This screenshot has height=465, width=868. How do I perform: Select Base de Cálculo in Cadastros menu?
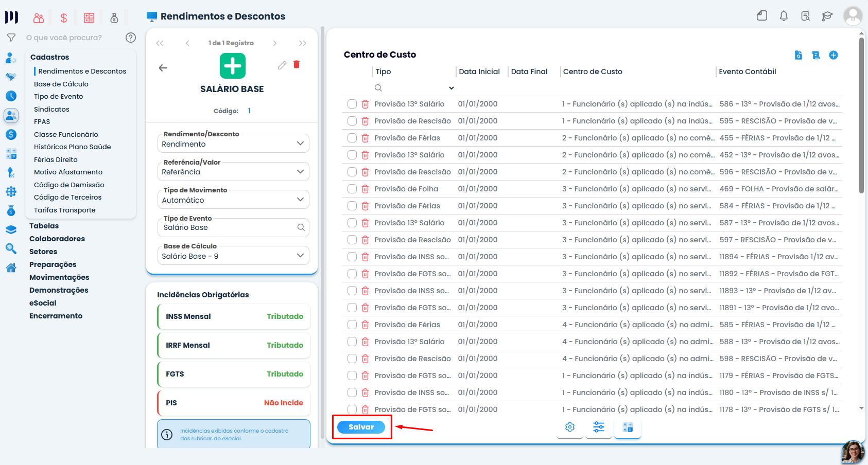click(61, 84)
